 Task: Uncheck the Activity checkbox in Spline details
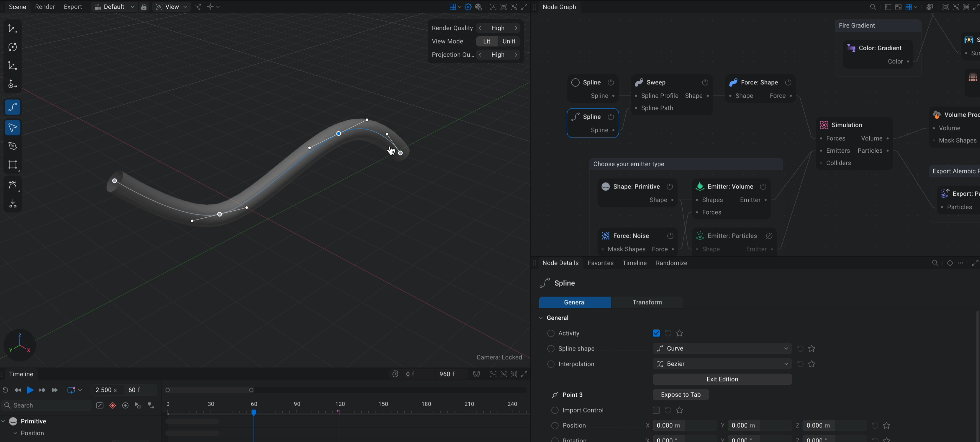click(x=656, y=333)
